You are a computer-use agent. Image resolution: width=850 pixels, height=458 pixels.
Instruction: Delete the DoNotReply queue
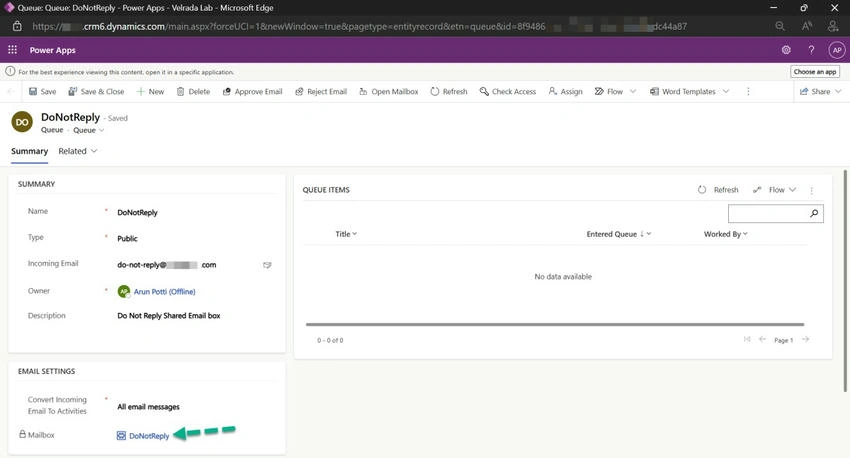tap(194, 92)
